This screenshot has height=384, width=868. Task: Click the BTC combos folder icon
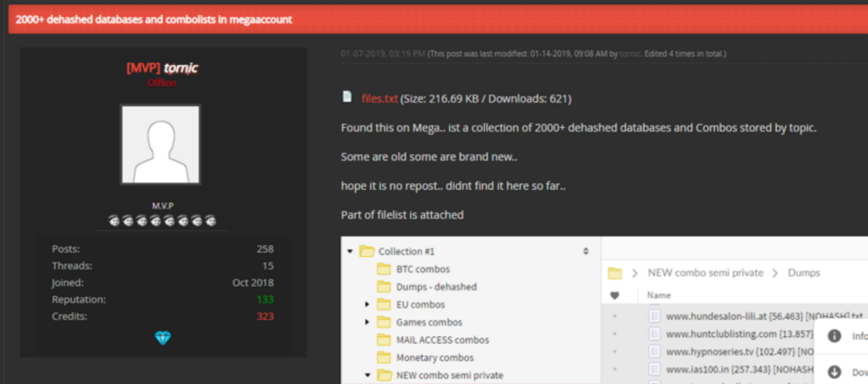pyautogui.click(x=384, y=269)
